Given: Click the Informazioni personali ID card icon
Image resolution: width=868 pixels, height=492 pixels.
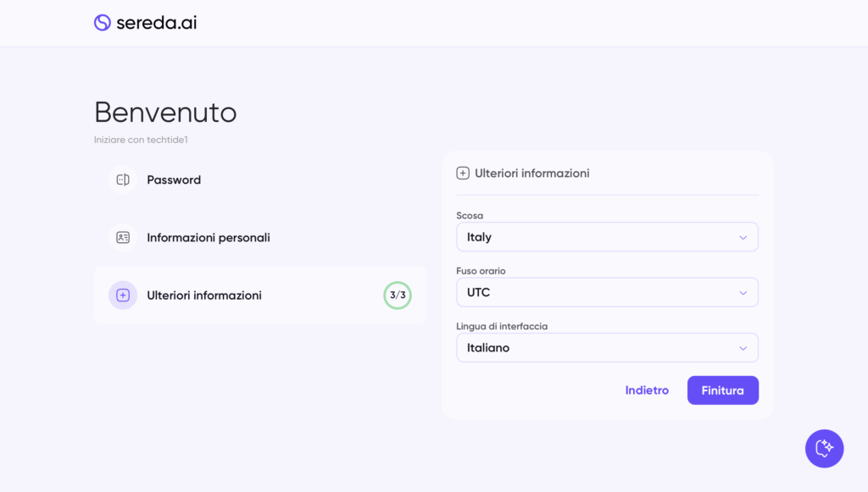Looking at the screenshot, I should pos(123,238).
